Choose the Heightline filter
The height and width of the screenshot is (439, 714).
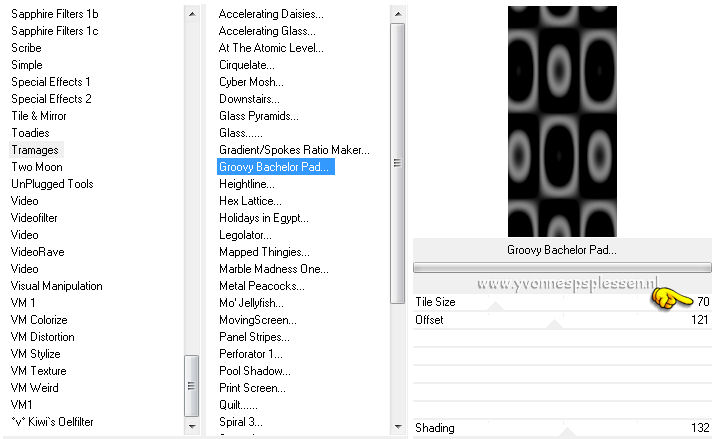tap(246, 184)
